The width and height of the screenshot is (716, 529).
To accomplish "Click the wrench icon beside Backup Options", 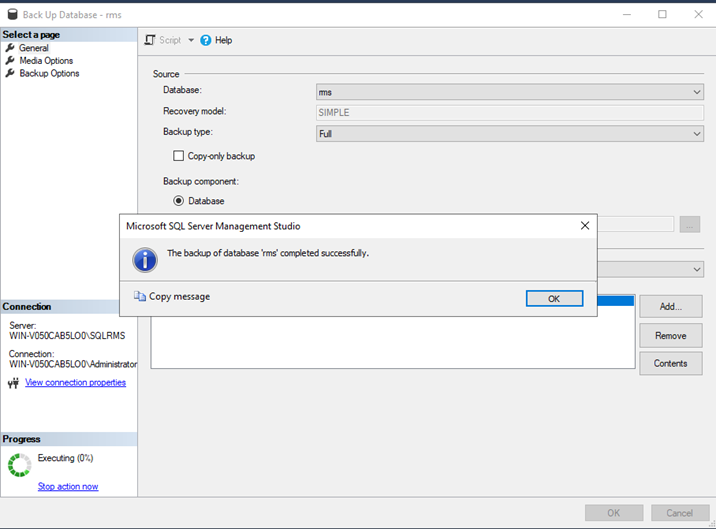I will click(x=10, y=73).
